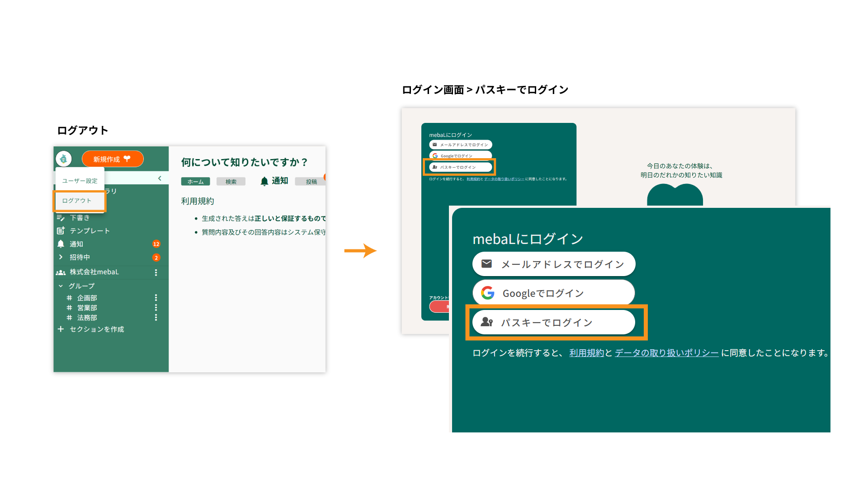Click the template (テンプレート) icon
The image size is (868, 488).
tap(61, 231)
